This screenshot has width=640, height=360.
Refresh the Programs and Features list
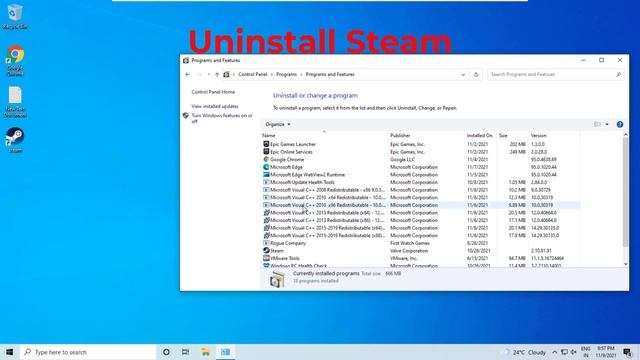(x=476, y=74)
